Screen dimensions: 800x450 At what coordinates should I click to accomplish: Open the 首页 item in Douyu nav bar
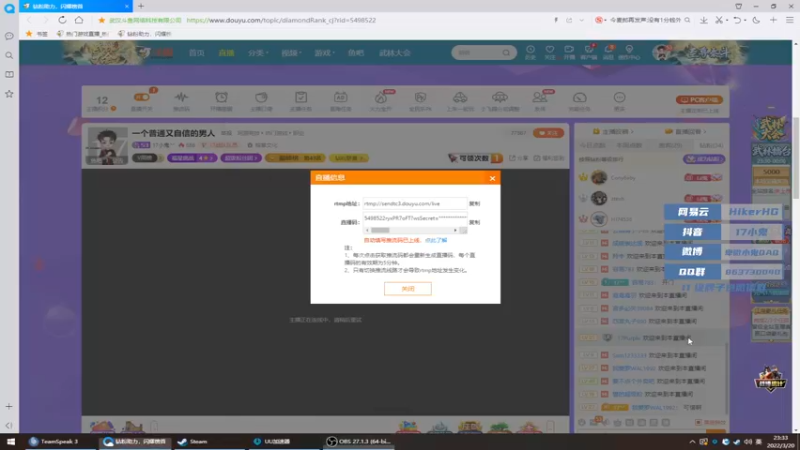(196, 53)
